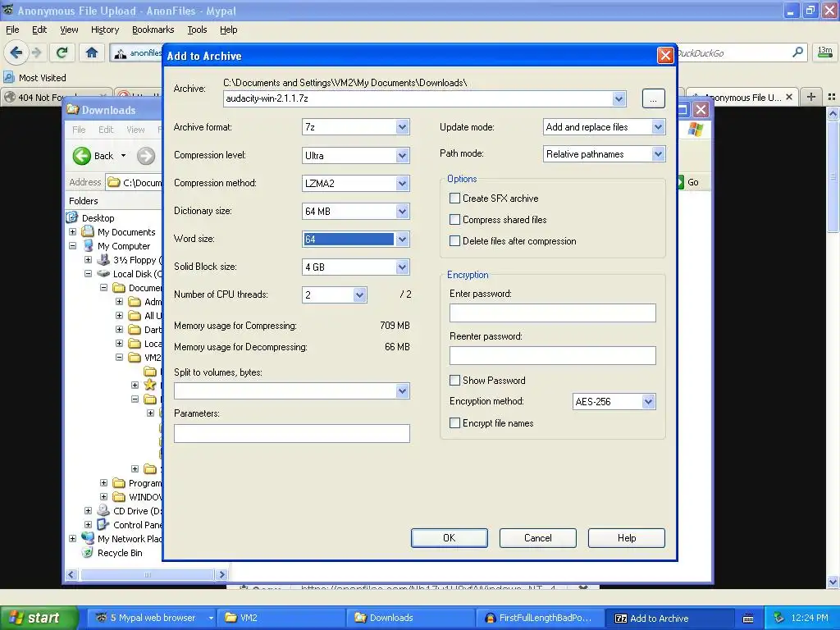Open Number of CPU threads dropdown

(x=359, y=294)
